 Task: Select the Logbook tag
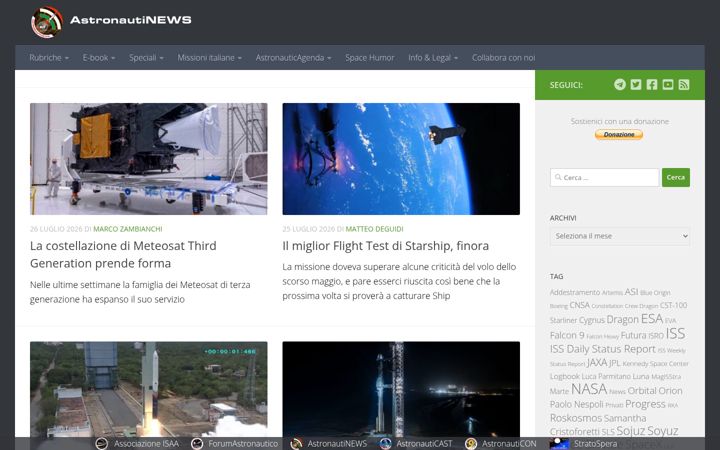pos(565,377)
